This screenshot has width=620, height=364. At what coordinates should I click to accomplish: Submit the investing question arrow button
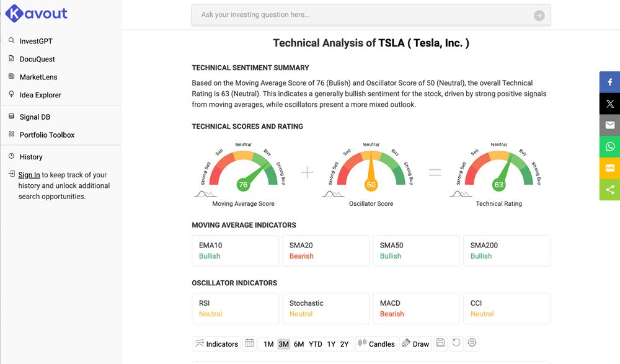[539, 16]
